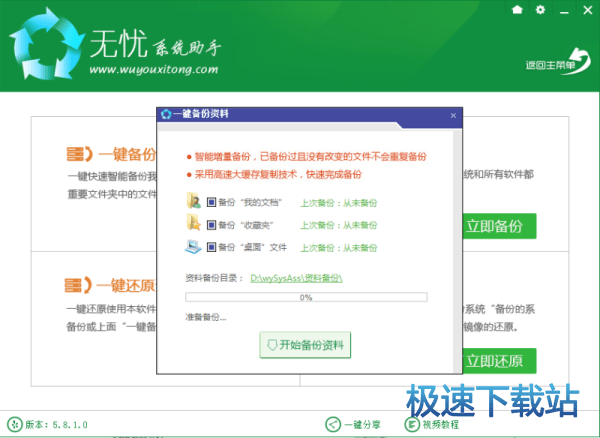Click 采用高速大缓存复制技术 bullet text
600x438 pixels.
[278, 175]
